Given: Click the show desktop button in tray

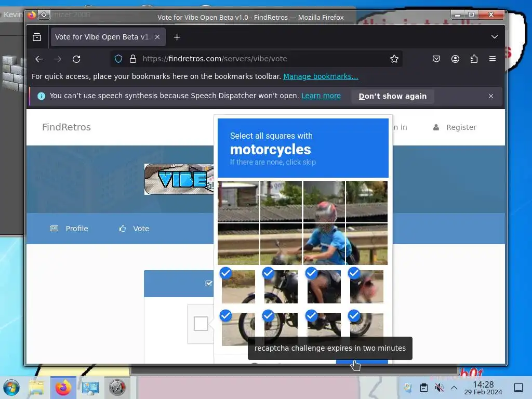Looking at the screenshot, I should [518, 388].
